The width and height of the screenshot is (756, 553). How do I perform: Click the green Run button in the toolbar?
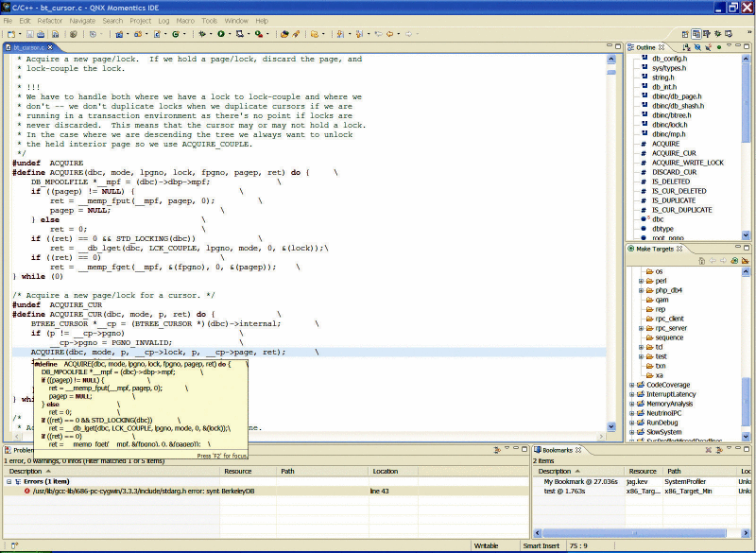pyautogui.click(x=221, y=34)
